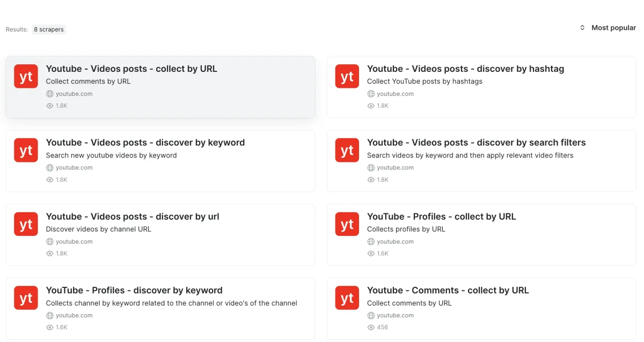Click yt logo on 'discover by search filters' card
This screenshot has height=342, width=644.
pos(347,150)
